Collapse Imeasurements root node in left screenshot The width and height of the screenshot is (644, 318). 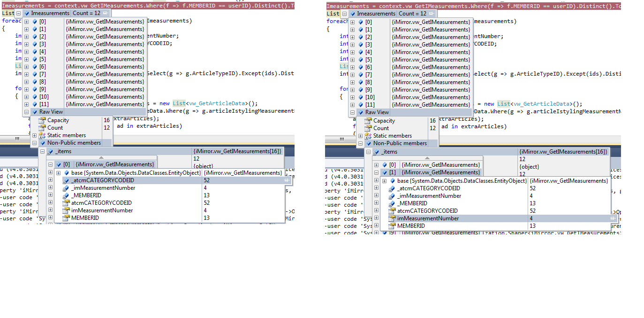pos(18,14)
